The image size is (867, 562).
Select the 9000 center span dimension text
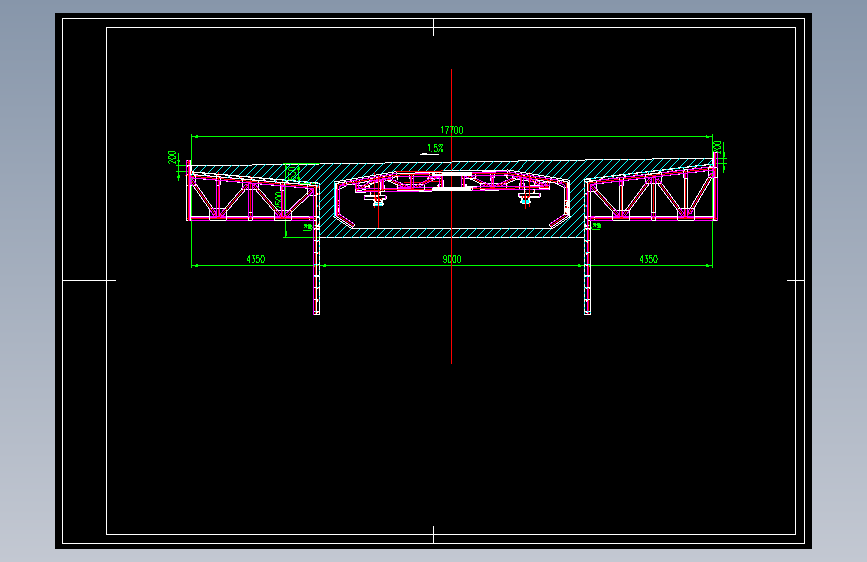(452, 259)
